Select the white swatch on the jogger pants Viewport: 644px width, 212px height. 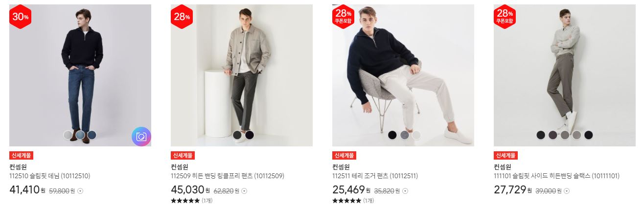pyautogui.click(x=416, y=135)
